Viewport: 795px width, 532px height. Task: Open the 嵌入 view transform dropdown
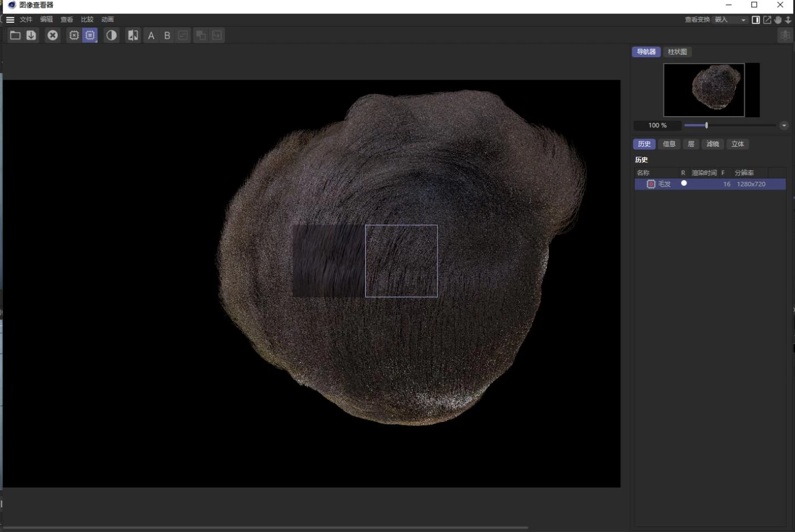tap(730, 20)
